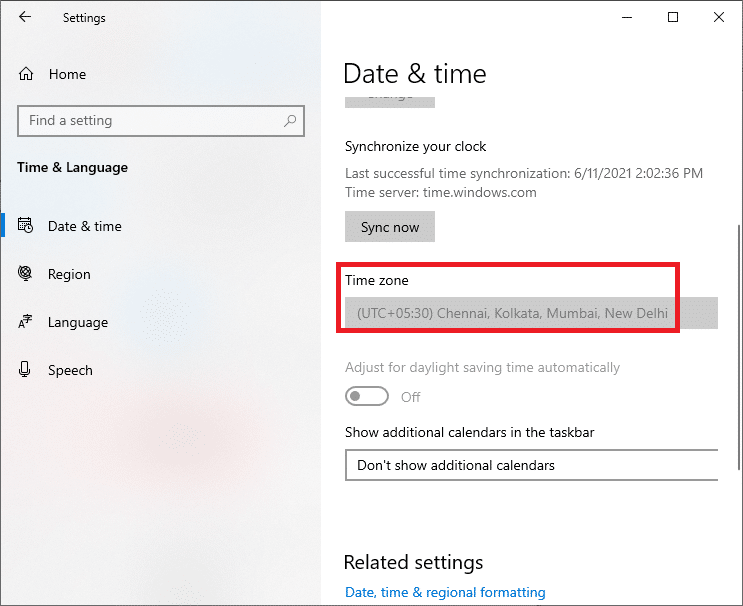Select Speech in sidebar
Image resolution: width=743 pixels, height=606 pixels.
point(70,370)
